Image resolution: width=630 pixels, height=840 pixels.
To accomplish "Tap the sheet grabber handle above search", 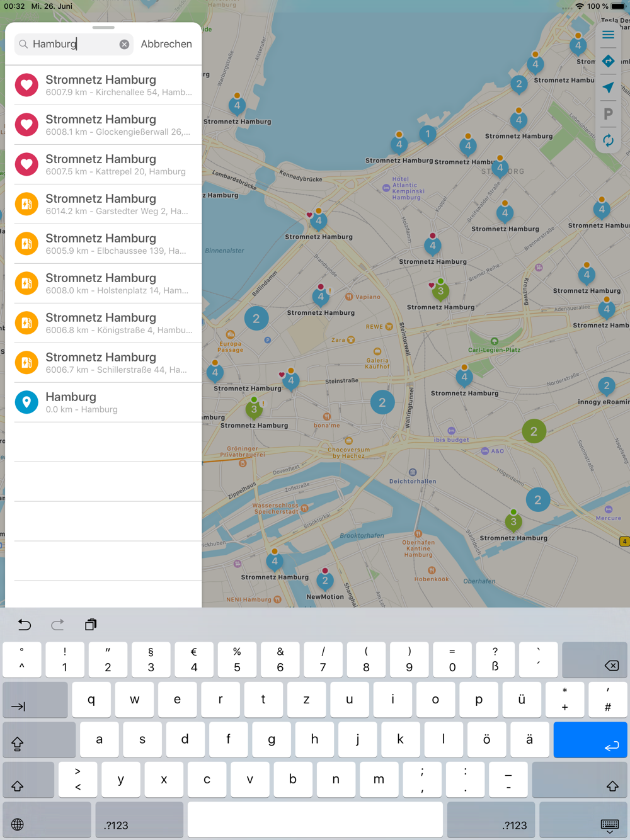I will (x=103, y=28).
